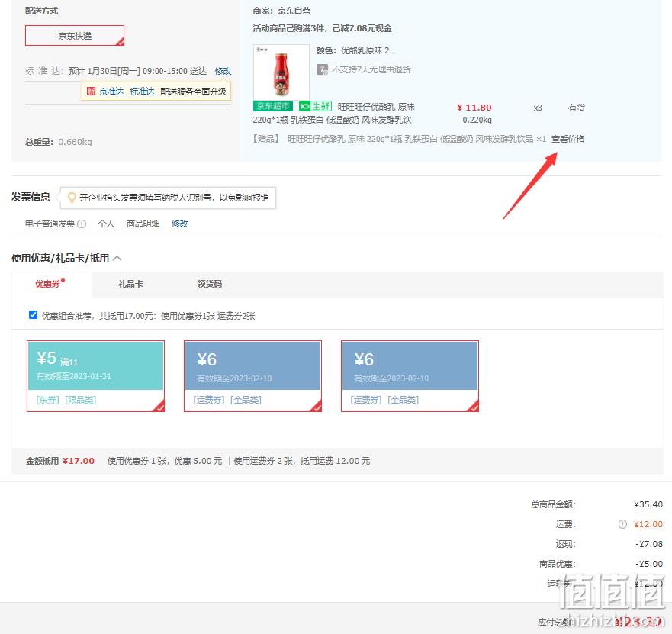Image resolution: width=672 pixels, height=634 pixels.
Task: Deselect the ¥6 freight coupon, last card
Action: tap(410, 376)
